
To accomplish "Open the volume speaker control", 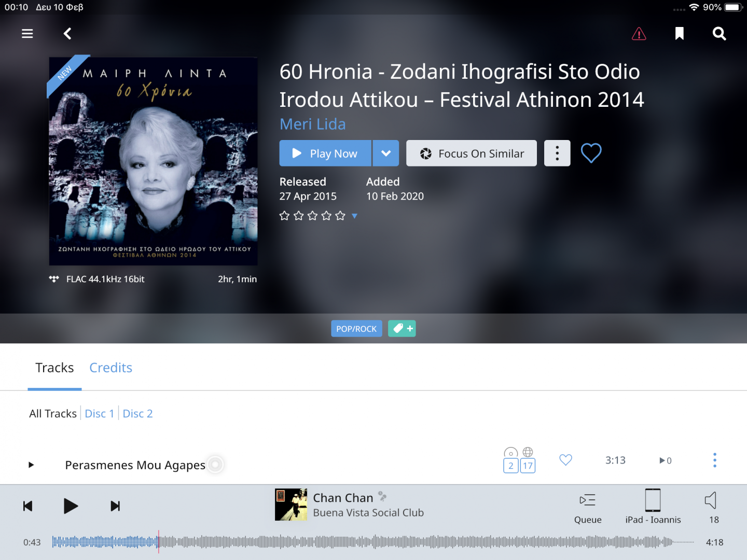I will [x=712, y=507].
